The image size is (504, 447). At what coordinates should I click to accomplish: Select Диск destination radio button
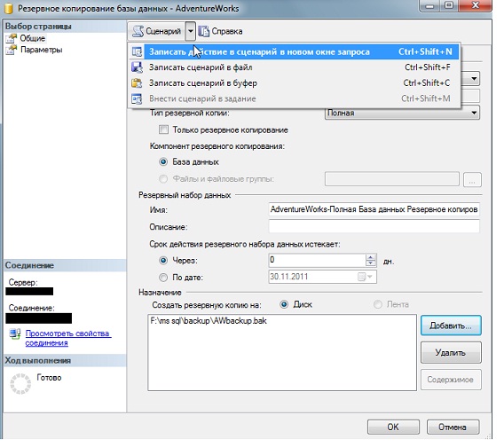click(284, 304)
